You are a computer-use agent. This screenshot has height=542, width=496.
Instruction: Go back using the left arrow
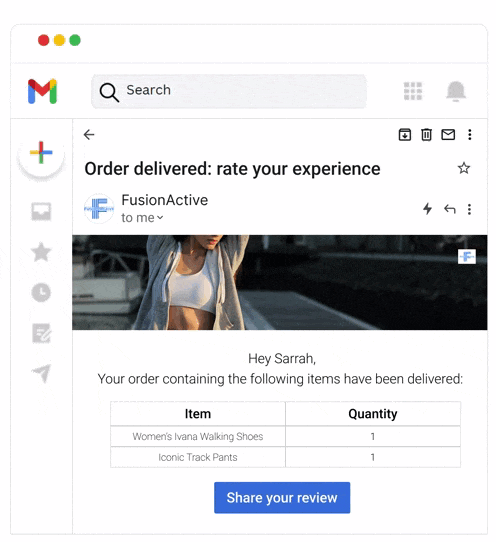(x=89, y=134)
